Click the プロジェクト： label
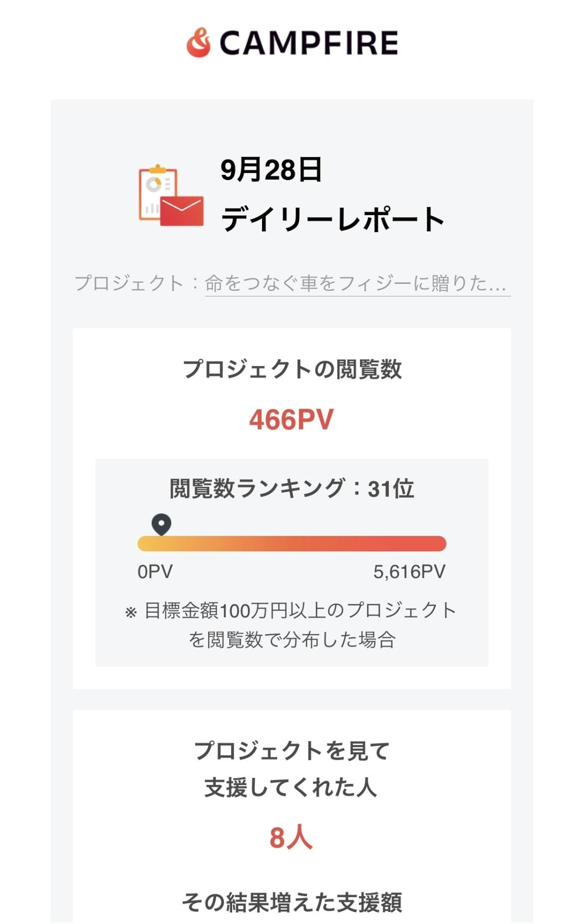584x924 pixels. coord(136,283)
